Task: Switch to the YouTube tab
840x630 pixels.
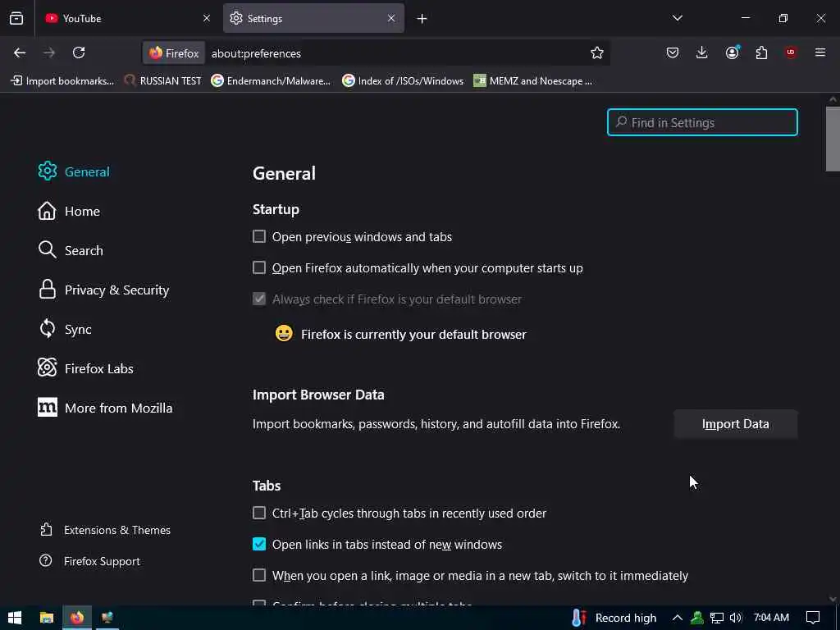Action: [127, 18]
